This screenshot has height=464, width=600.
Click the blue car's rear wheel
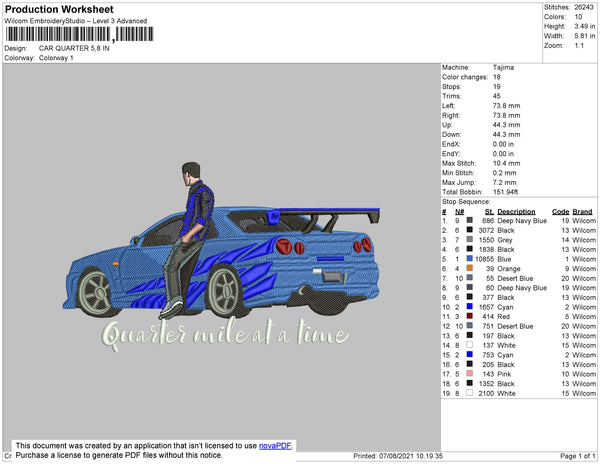click(x=324, y=286)
